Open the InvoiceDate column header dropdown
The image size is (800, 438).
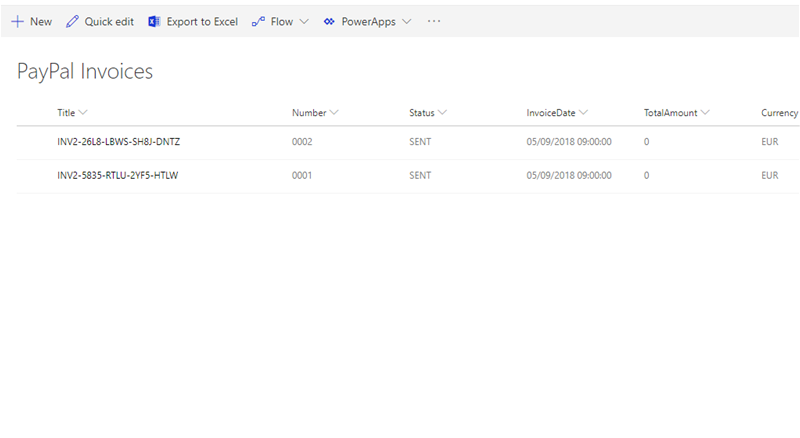coord(557,113)
